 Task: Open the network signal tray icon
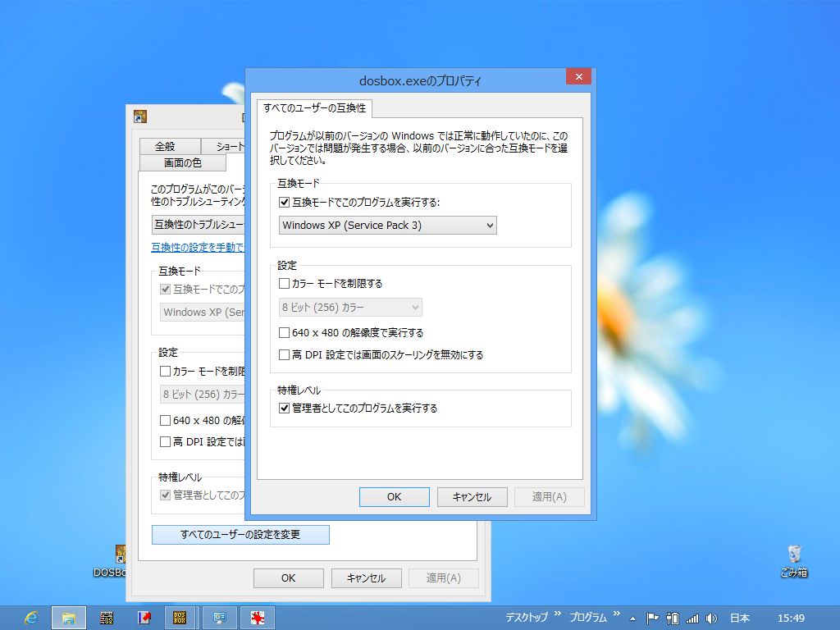pos(692,618)
